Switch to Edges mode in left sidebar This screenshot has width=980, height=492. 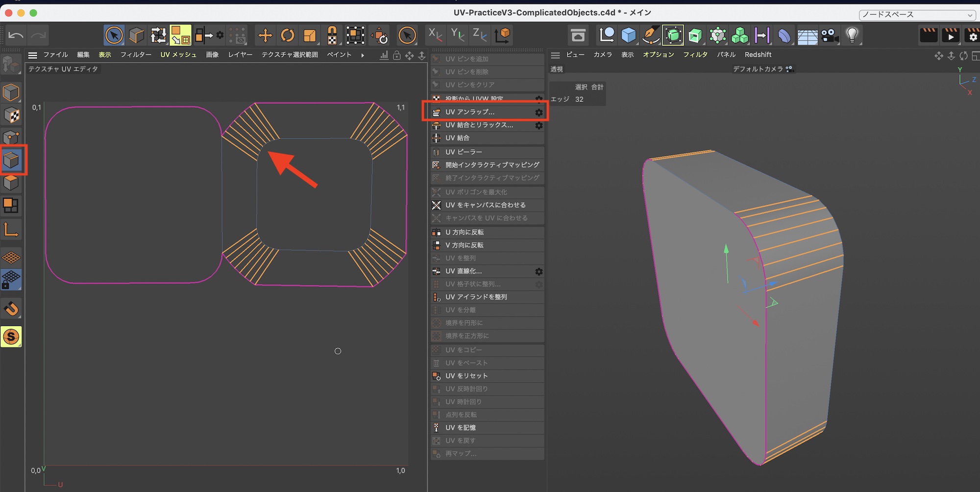point(11,160)
